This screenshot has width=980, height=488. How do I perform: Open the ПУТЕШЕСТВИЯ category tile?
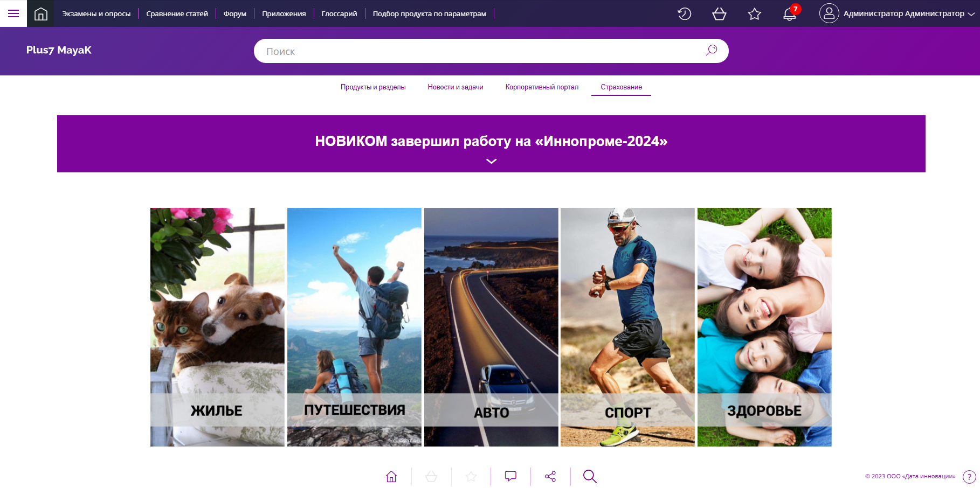pos(354,327)
